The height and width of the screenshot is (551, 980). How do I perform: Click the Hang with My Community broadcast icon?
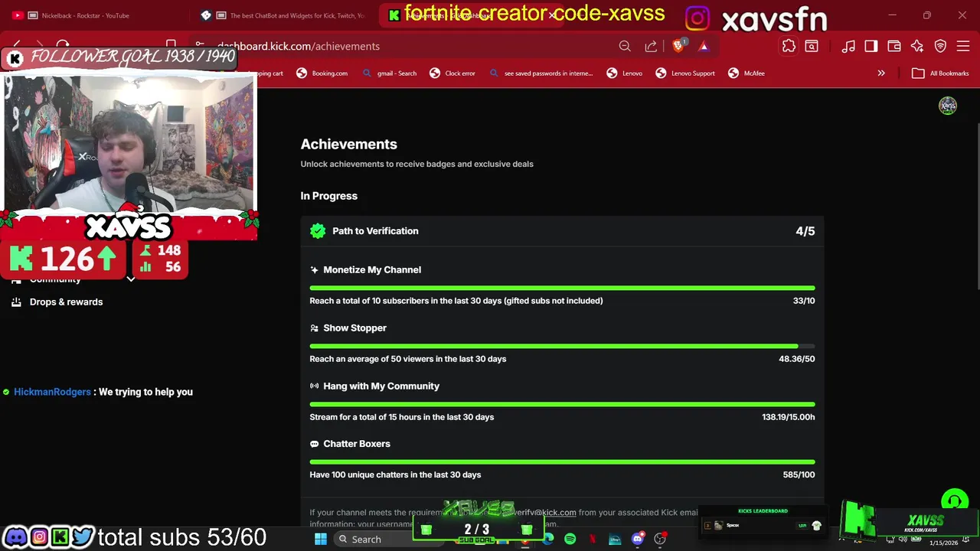tap(314, 386)
